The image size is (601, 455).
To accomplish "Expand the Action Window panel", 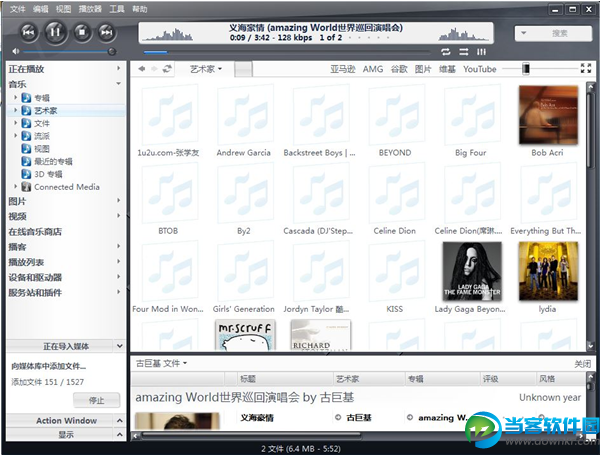I will [120, 421].
